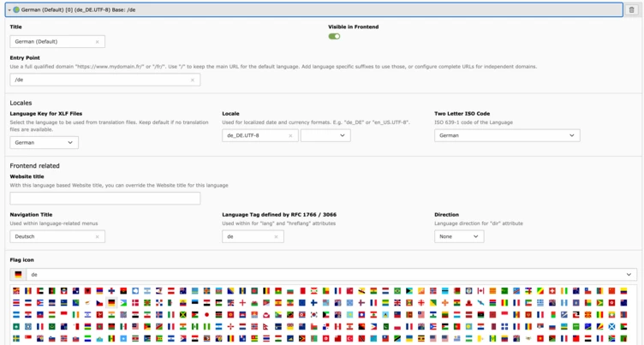This screenshot has width=644, height=345.
Task: Select the Israel flag icon
Action: [x=88, y=314]
